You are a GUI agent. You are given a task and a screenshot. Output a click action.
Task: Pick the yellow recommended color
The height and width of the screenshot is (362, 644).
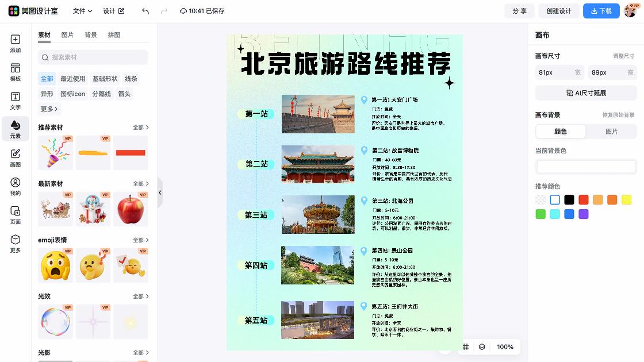(x=626, y=200)
